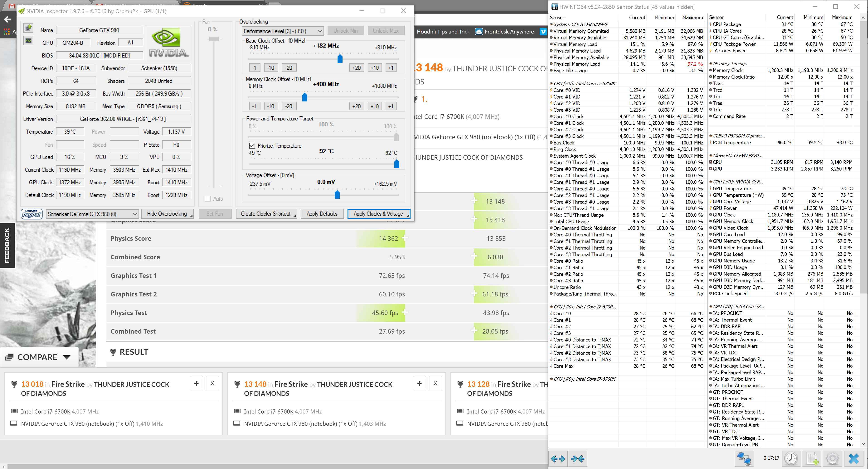Click the NVIDIA logo image
Viewport: 868px width, 469px height.
169,43
